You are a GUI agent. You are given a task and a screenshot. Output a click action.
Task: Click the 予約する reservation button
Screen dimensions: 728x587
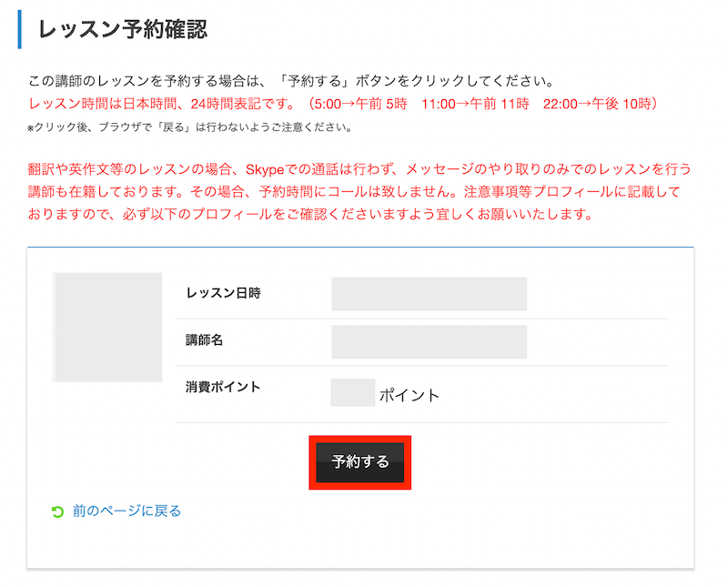[x=359, y=462]
